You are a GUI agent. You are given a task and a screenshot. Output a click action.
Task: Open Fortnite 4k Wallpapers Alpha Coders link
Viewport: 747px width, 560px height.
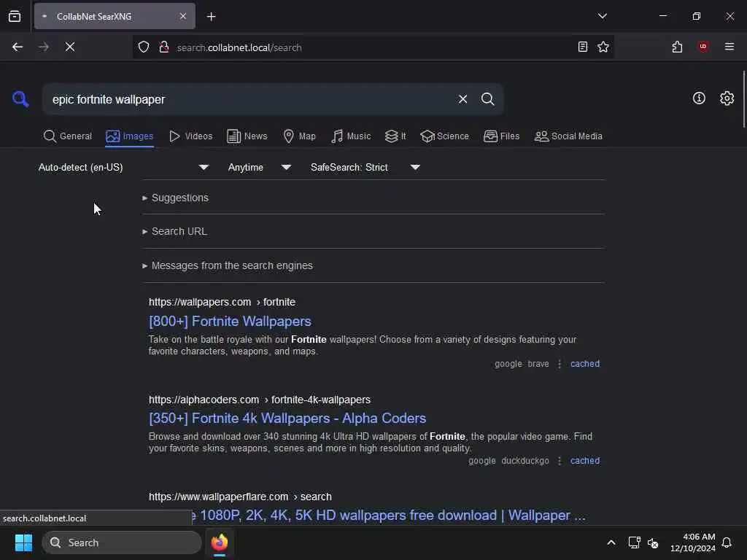287,418
